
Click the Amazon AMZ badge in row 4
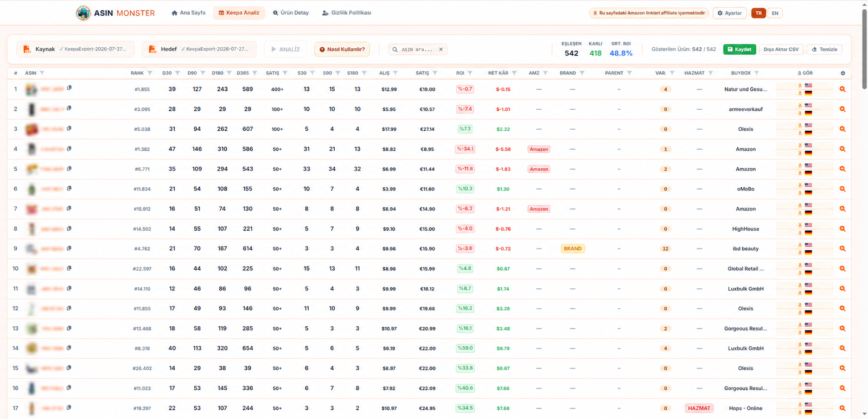click(539, 149)
